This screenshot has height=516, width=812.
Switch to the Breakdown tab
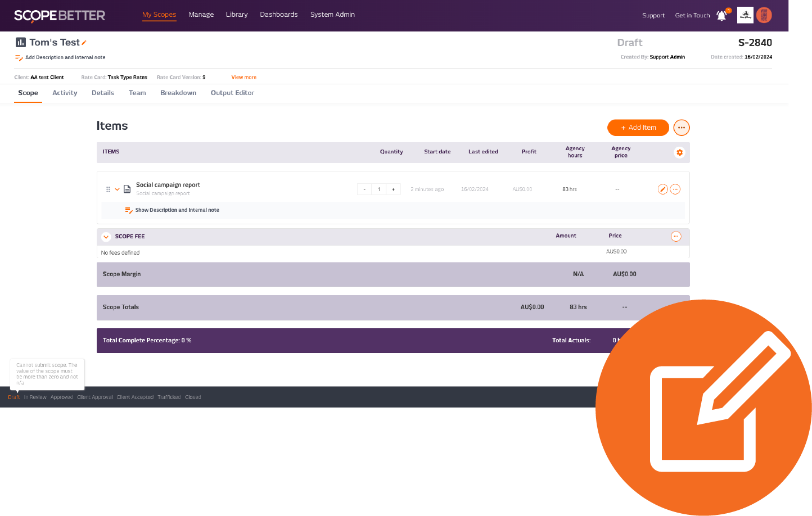178,93
